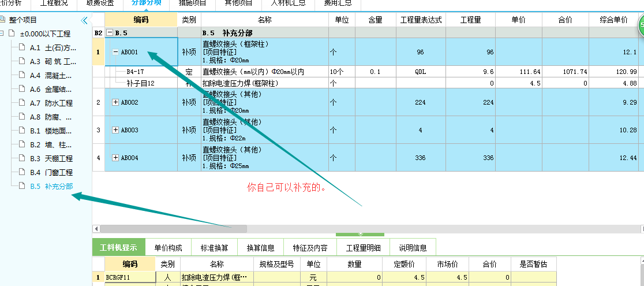Toggle the bottom panel green collapse handle
The height and width of the screenshot is (286, 644).
click(360, 234)
